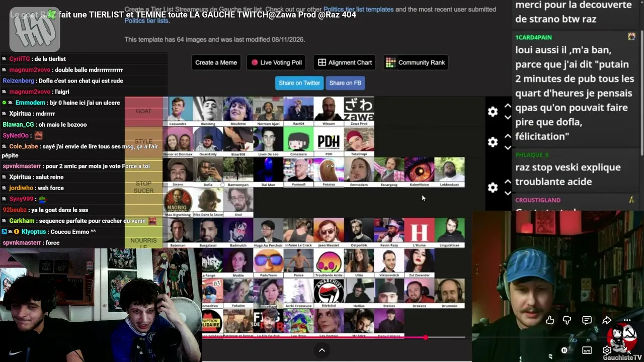Move the GOAT tier row down
The width and height of the screenshot is (644, 362).
click(508, 118)
